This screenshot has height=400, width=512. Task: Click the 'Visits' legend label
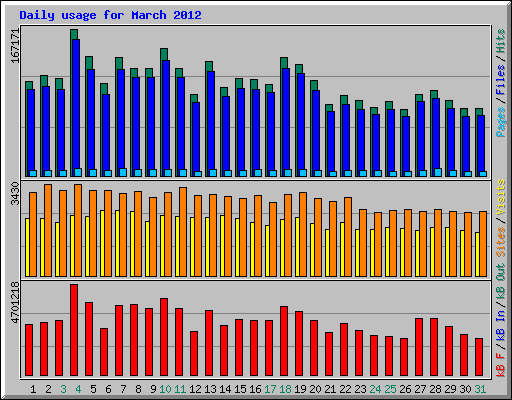(x=501, y=197)
